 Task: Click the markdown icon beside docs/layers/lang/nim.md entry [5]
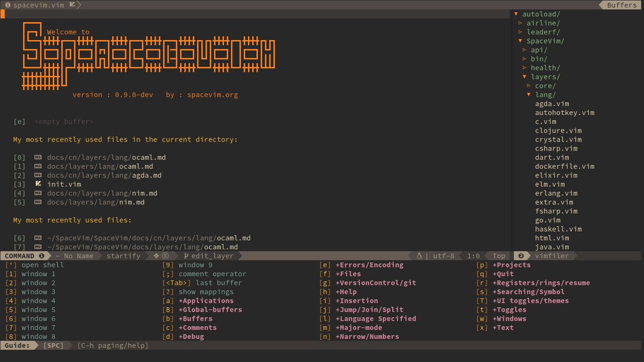pos(38,202)
